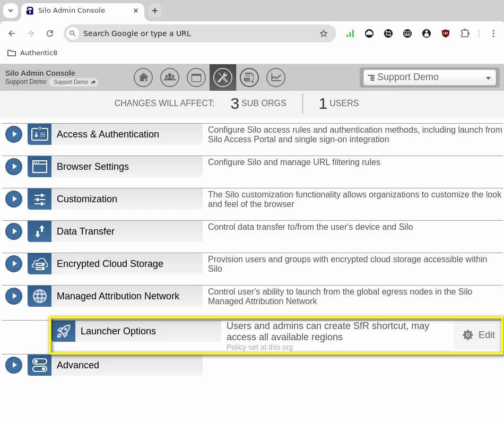Open Chrome three-dot menu
The width and height of the screenshot is (504, 423).
[493, 33]
